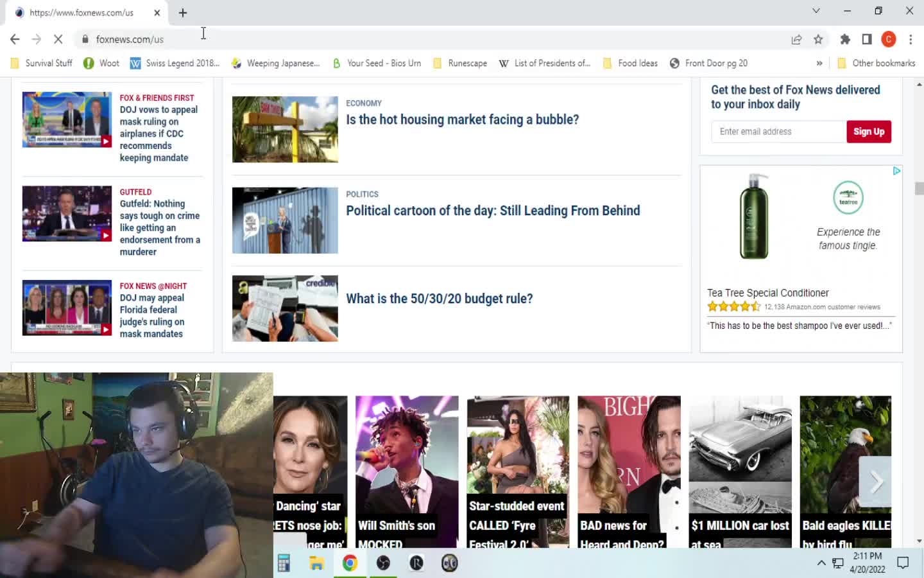
Task: Open List of Presidents Wikipedia bookmark
Action: point(545,63)
